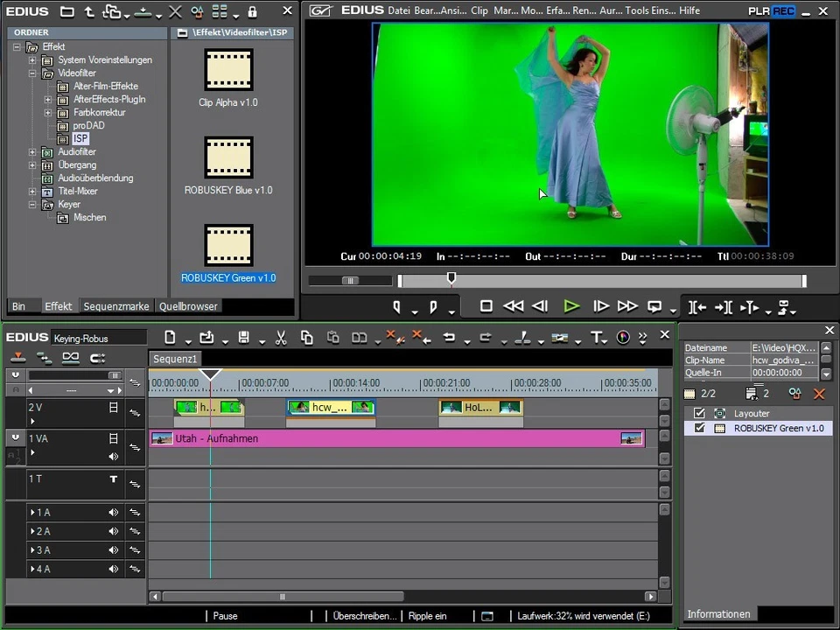840x630 pixels.
Task: Click the Set In point icon
Action: [396, 306]
